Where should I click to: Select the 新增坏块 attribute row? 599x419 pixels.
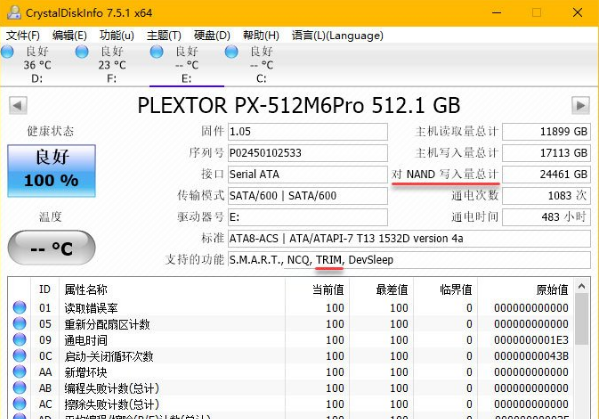[x=290, y=372]
